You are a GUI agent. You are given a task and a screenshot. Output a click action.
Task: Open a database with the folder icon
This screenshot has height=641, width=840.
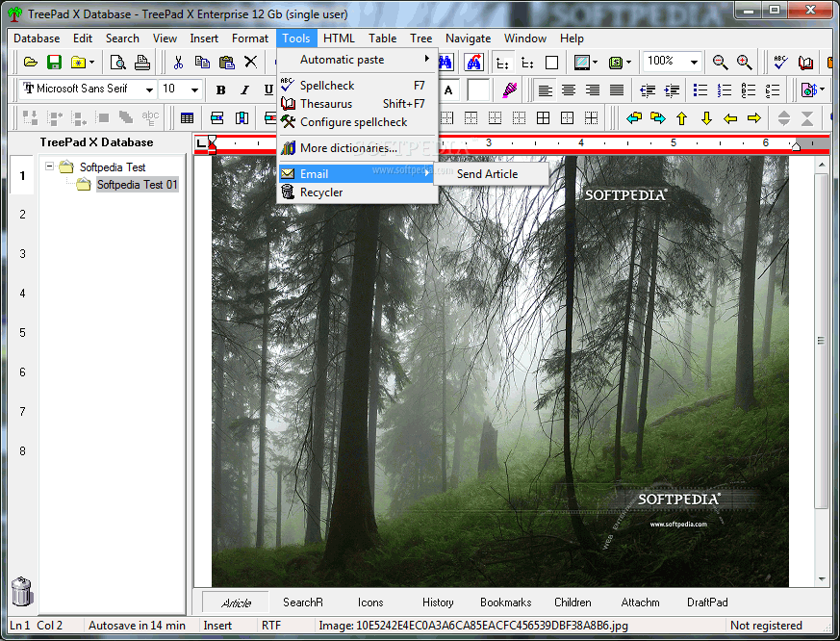pyautogui.click(x=31, y=63)
